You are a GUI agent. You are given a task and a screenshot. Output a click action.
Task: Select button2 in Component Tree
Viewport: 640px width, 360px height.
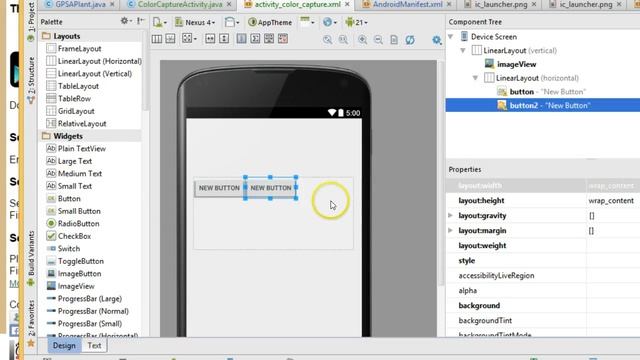[543, 105]
